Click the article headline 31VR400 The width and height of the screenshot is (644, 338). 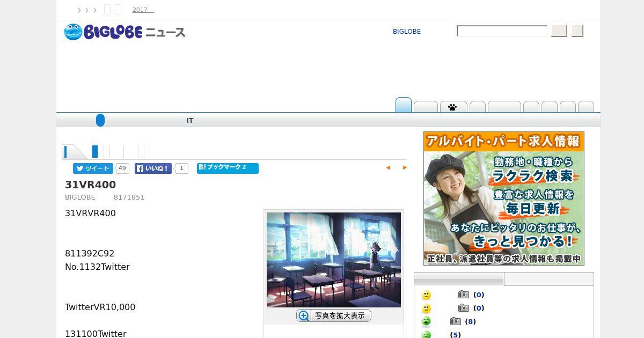(90, 185)
